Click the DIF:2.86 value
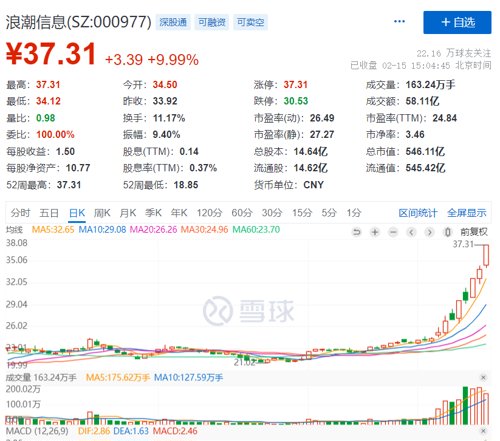500x441 pixels. coord(94,431)
